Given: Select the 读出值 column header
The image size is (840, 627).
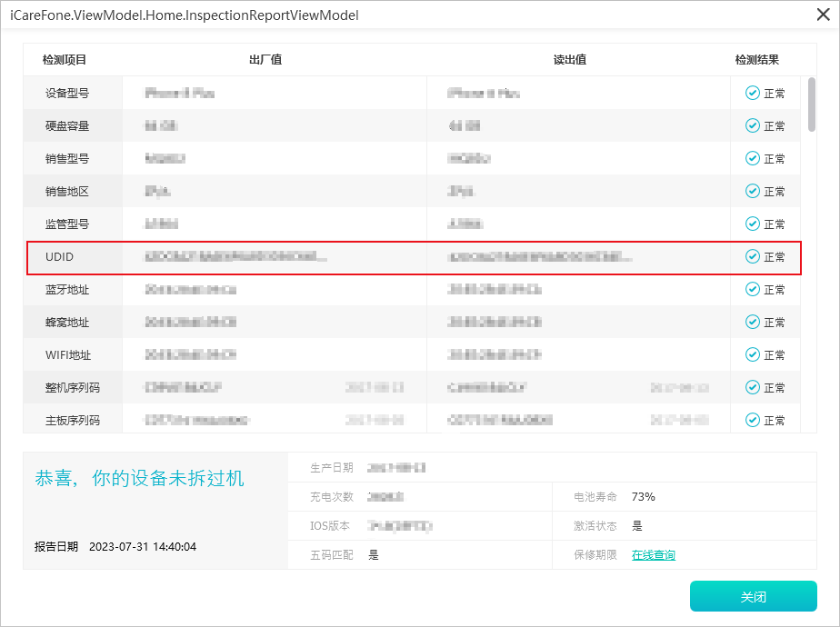Looking at the screenshot, I should pyautogui.click(x=569, y=60).
